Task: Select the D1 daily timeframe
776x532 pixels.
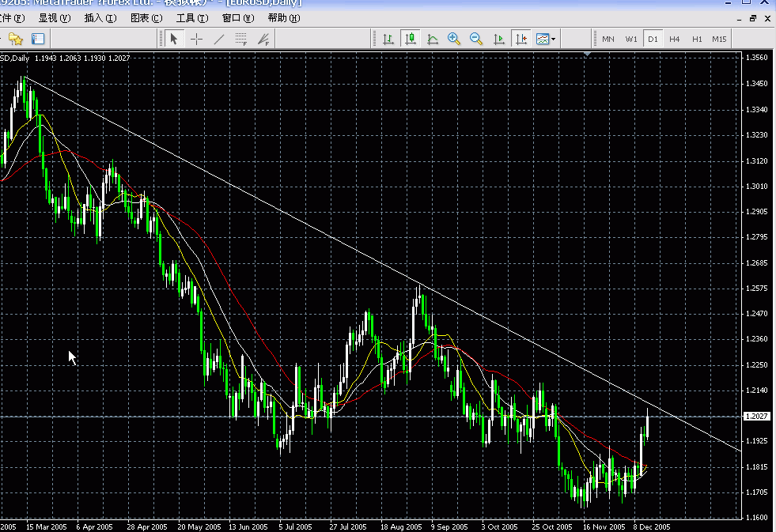Action: point(653,39)
